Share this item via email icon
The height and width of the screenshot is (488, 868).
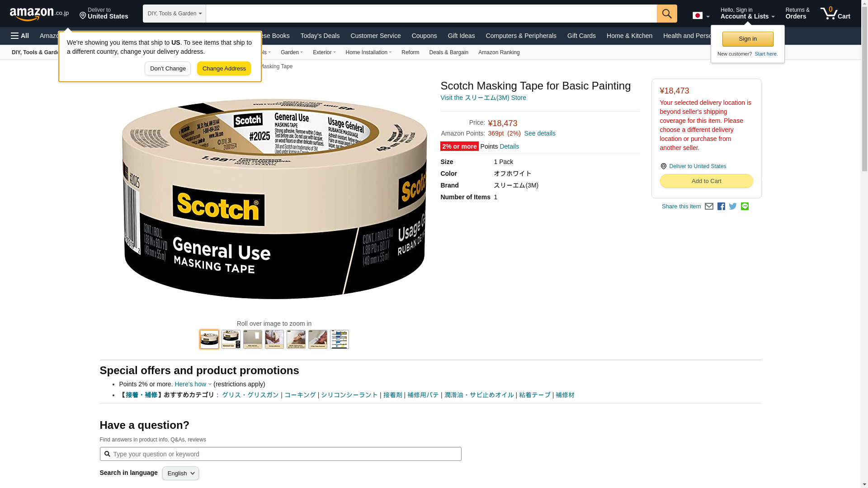[709, 206]
